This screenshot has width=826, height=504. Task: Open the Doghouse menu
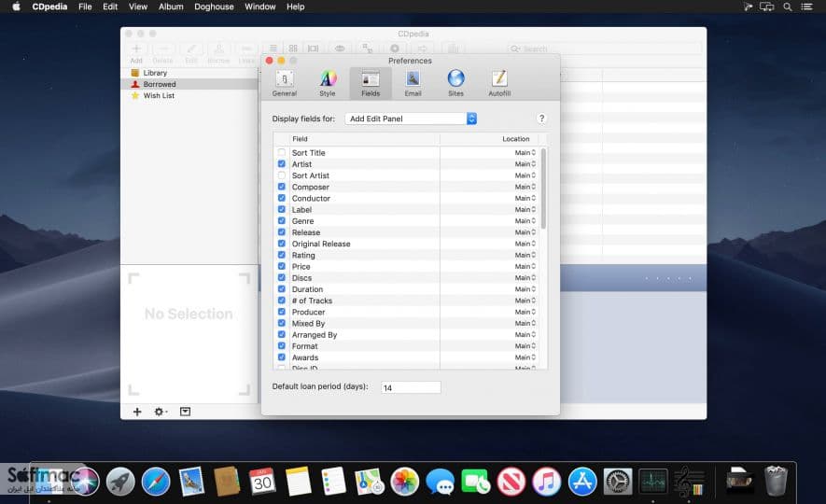[x=214, y=7]
